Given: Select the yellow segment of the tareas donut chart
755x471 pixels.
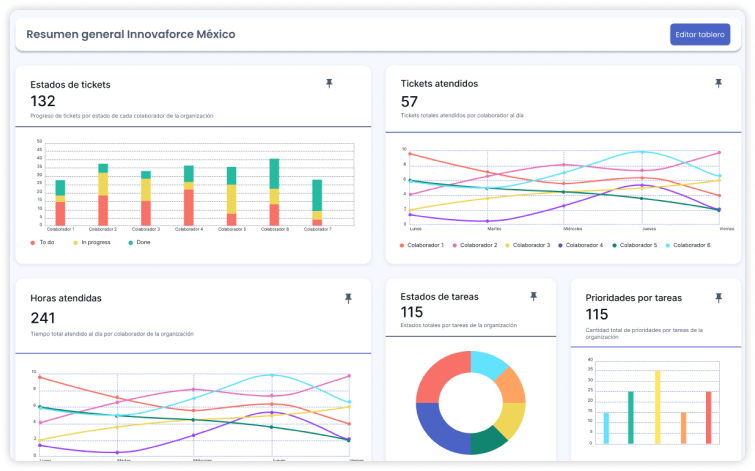Looking at the screenshot, I should click(x=512, y=419).
